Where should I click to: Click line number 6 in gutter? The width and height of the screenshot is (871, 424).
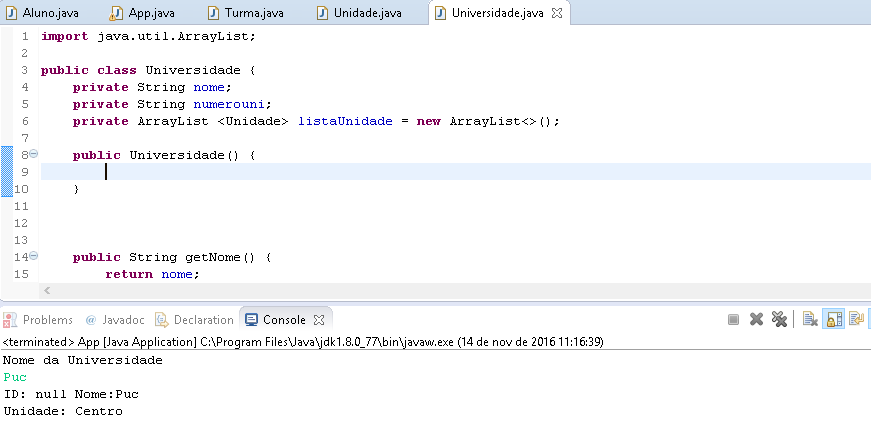point(25,121)
